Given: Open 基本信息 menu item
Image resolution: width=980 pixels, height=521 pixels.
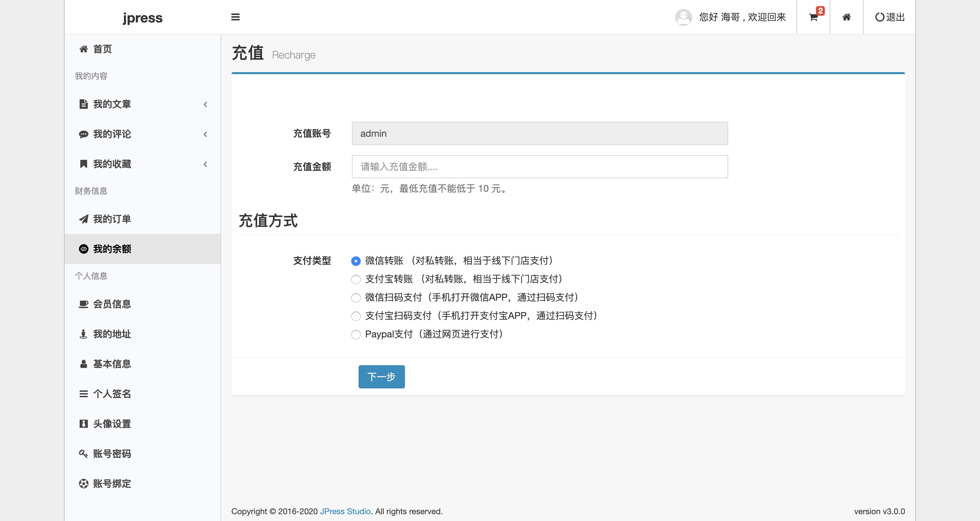Looking at the screenshot, I should pos(142,364).
